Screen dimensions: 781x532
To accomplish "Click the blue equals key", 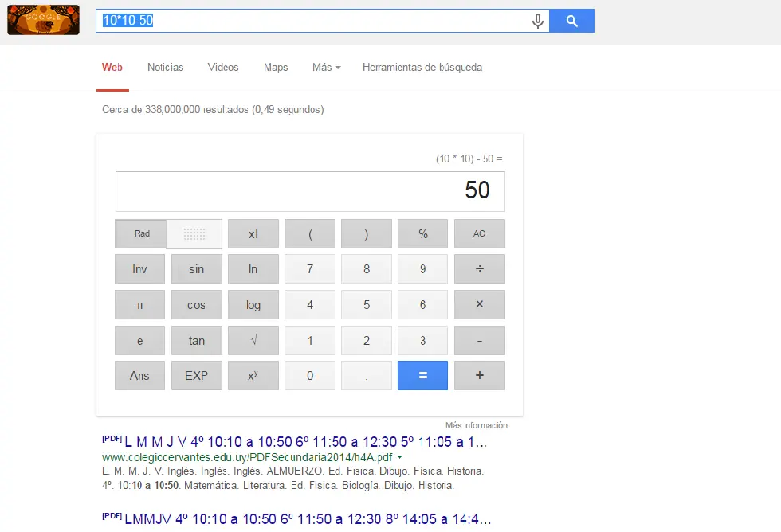I will click(423, 376).
